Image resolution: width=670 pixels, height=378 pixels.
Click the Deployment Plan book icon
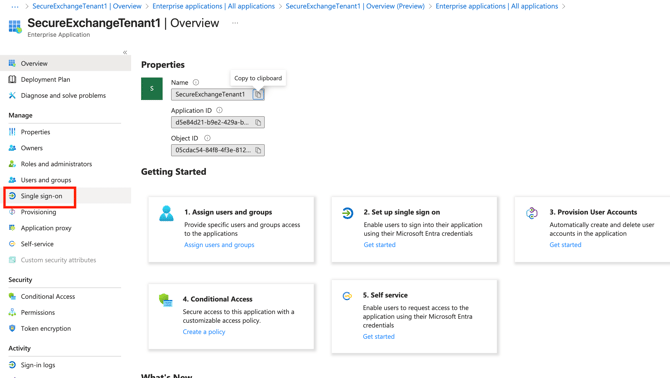point(12,79)
